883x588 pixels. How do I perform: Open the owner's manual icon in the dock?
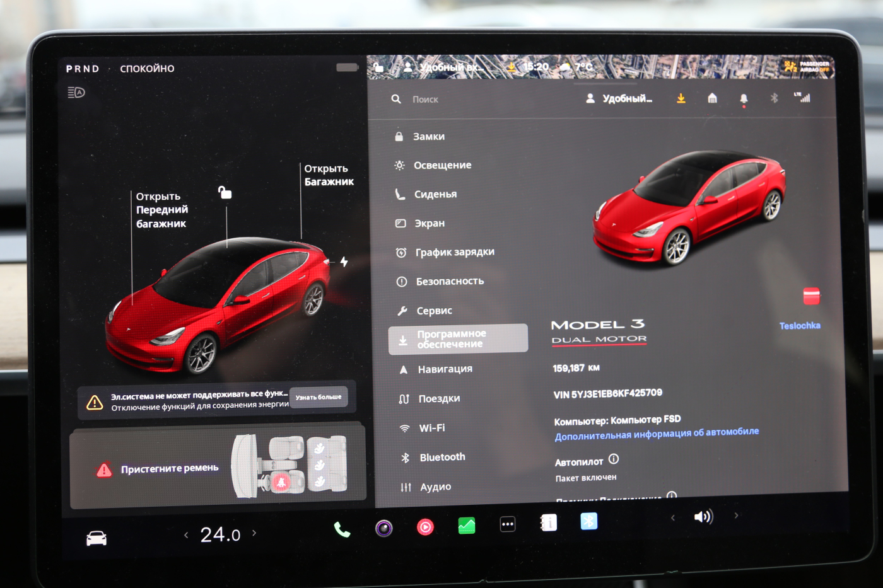[x=548, y=523]
